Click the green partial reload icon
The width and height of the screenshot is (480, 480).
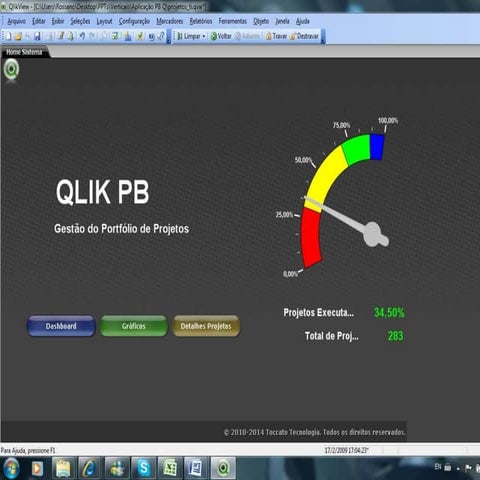point(115,36)
